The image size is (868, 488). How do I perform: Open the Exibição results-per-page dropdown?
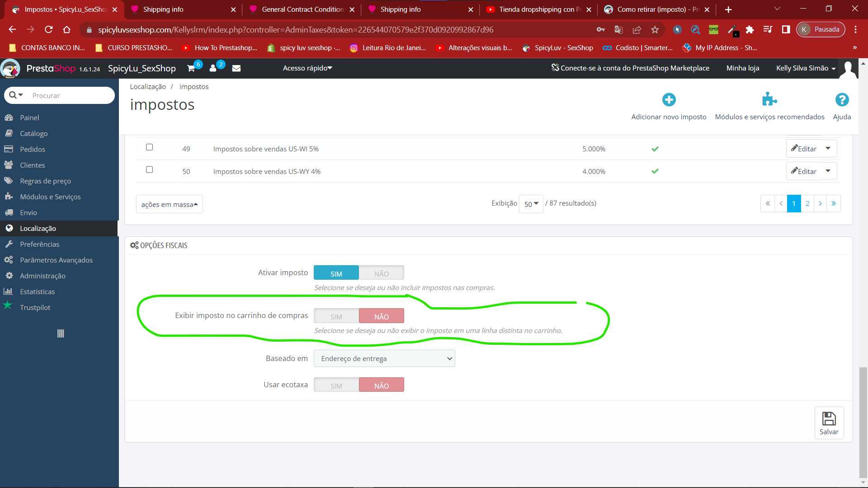(x=531, y=204)
